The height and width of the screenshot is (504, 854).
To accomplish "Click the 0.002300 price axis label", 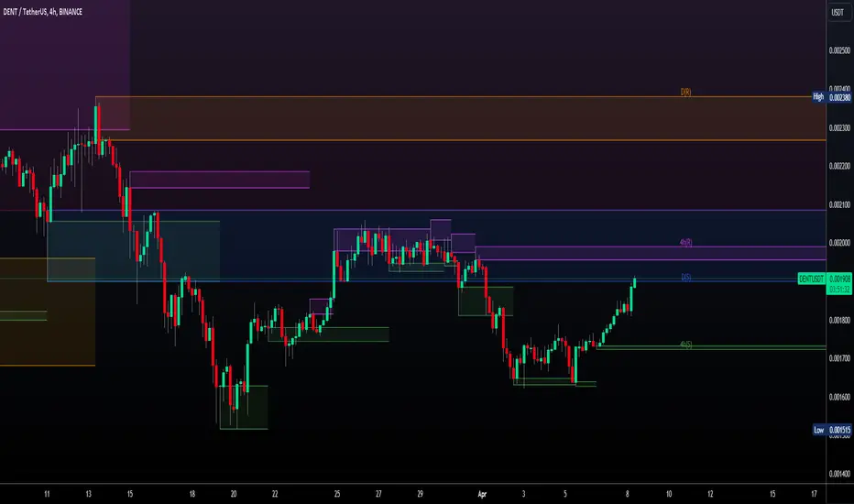I will tap(839, 128).
